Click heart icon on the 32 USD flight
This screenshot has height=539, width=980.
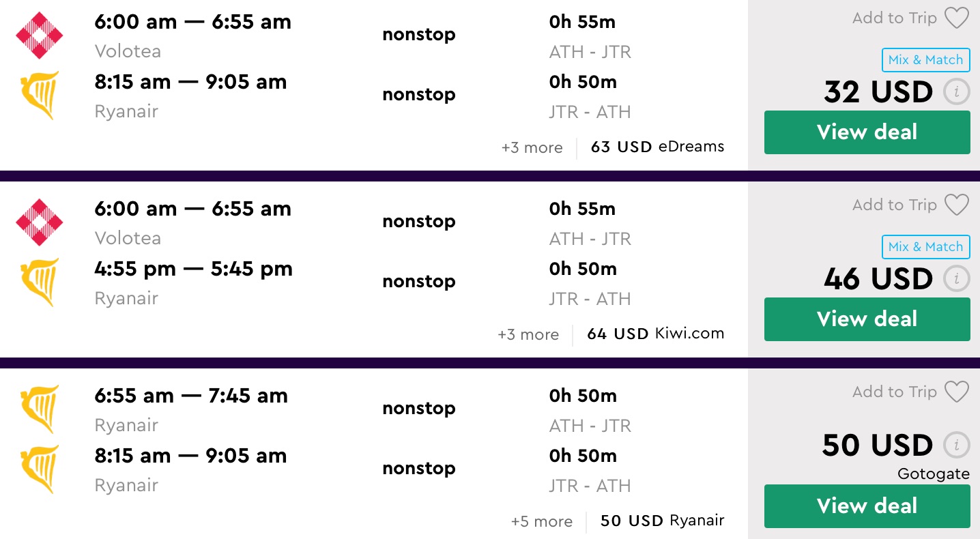tap(956, 18)
